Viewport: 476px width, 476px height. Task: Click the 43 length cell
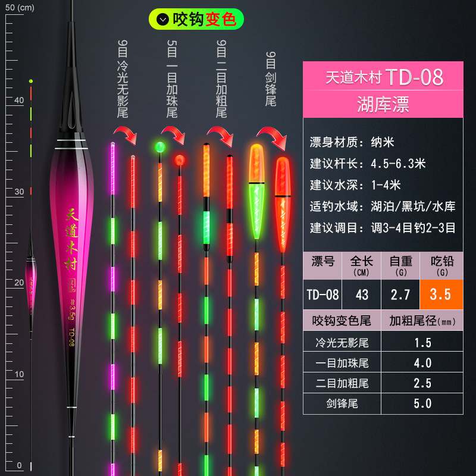[361, 295]
